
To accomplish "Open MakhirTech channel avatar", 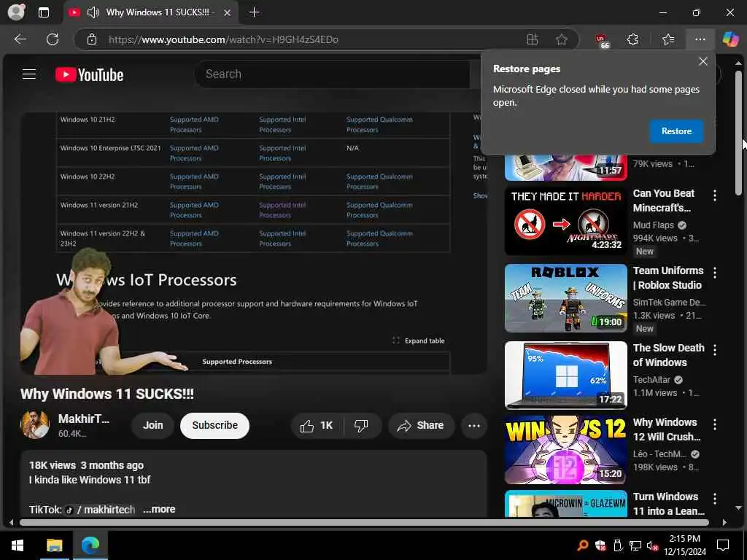I will pos(35,425).
